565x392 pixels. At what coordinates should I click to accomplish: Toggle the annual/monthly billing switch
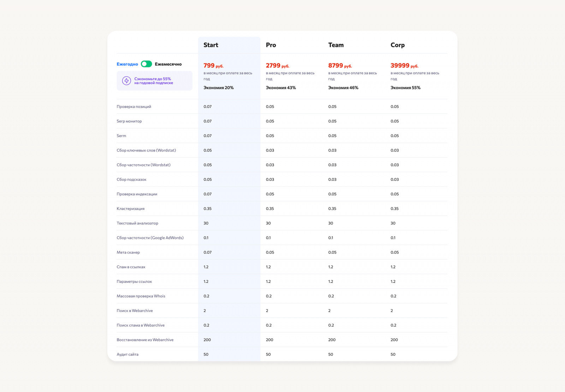pos(146,64)
